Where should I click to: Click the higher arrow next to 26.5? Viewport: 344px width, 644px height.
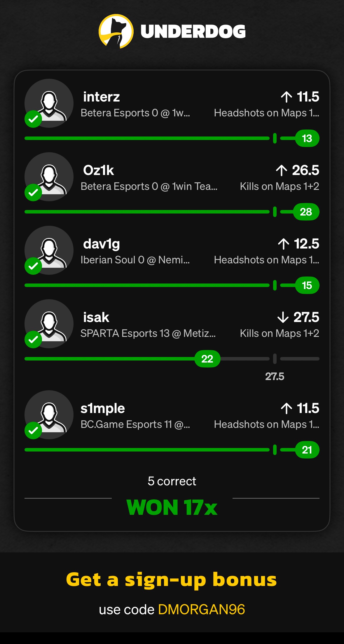tap(282, 170)
